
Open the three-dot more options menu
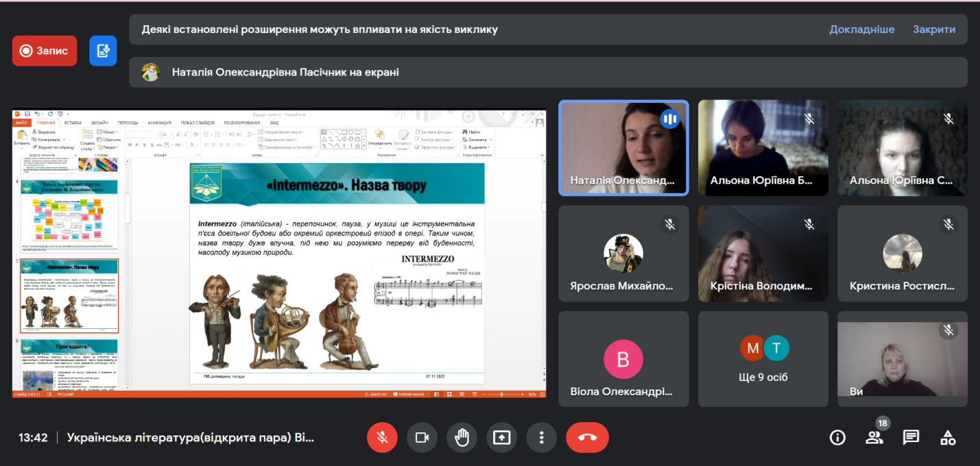542,438
